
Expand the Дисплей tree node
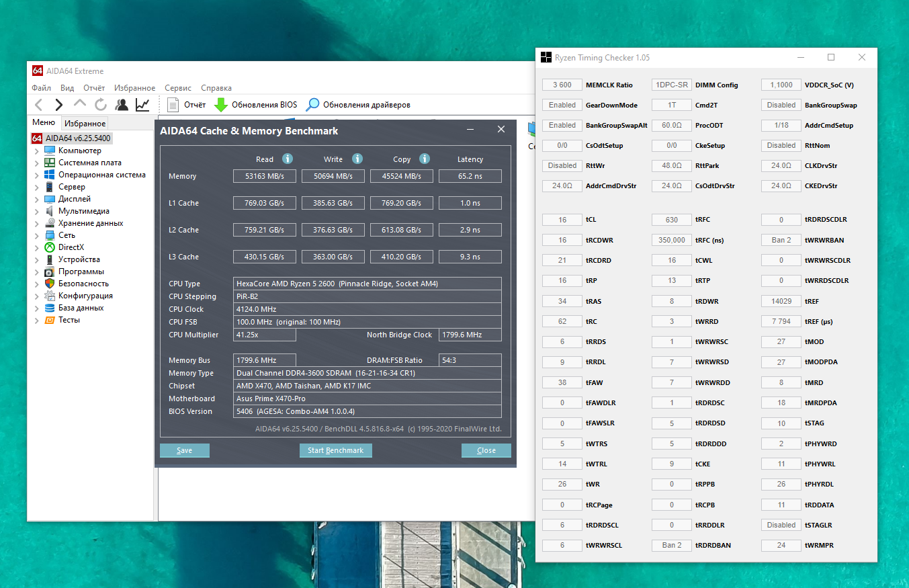(x=37, y=199)
